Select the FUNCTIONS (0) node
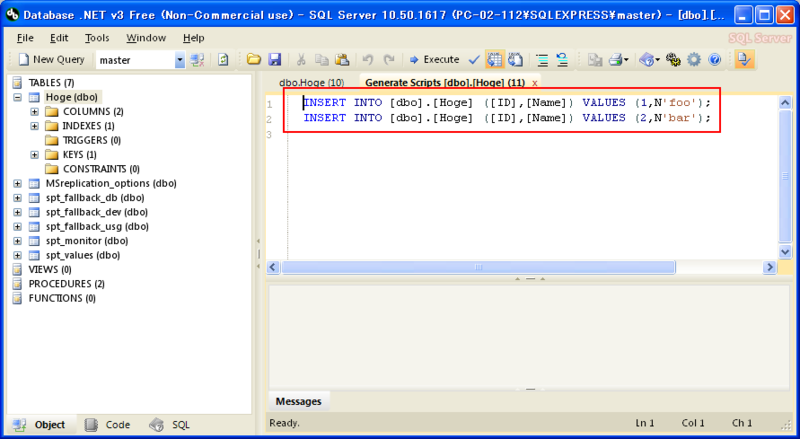Image resolution: width=800 pixels, height=439 pixels. tap(54, 298)
